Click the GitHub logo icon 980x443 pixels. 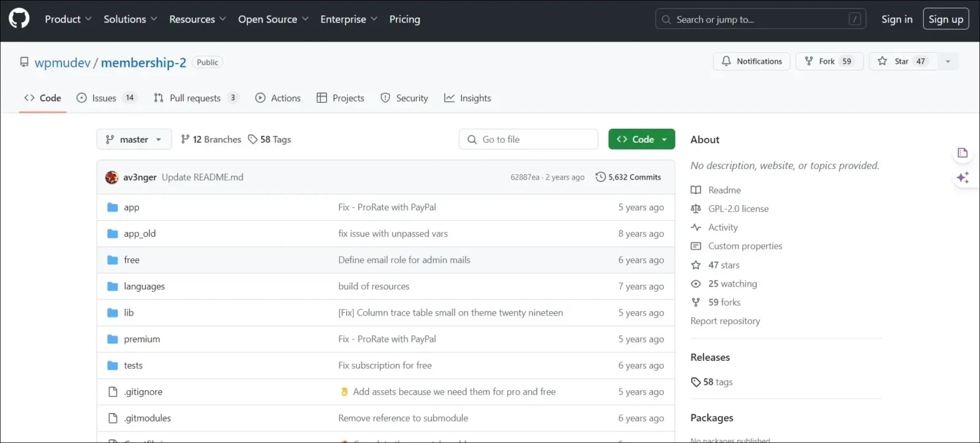19,19
